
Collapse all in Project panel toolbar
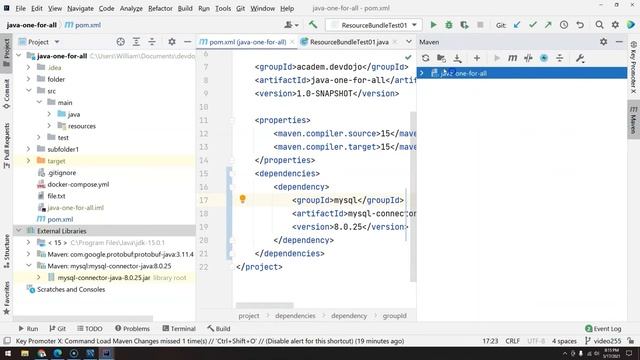[x=152, y=42]
